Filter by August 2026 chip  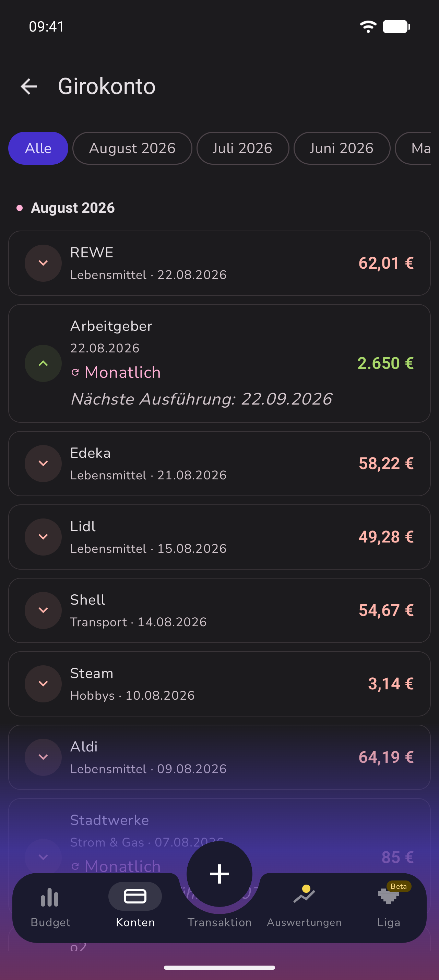132,148
